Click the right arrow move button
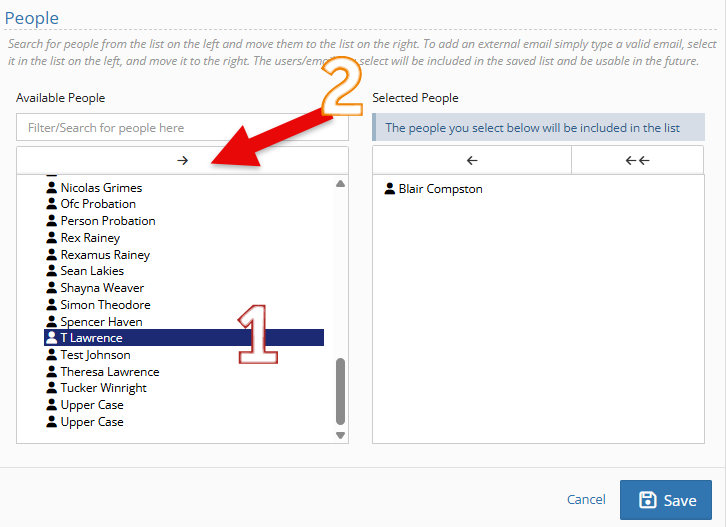 [182, 160]
